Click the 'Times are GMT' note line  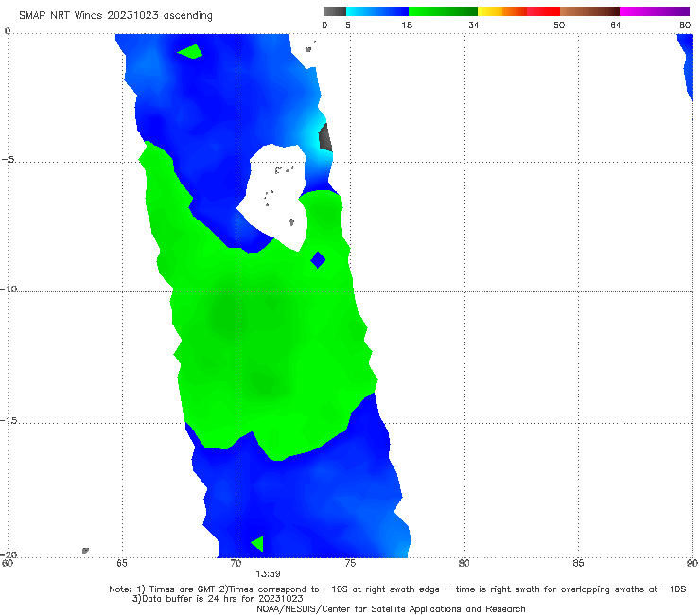pos(397,589)
